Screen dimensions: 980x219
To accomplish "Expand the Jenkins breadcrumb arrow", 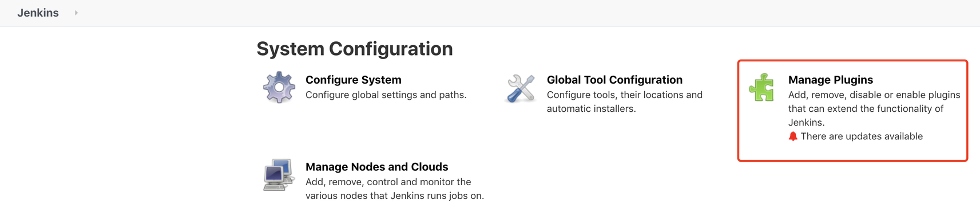I will point(76,13).
